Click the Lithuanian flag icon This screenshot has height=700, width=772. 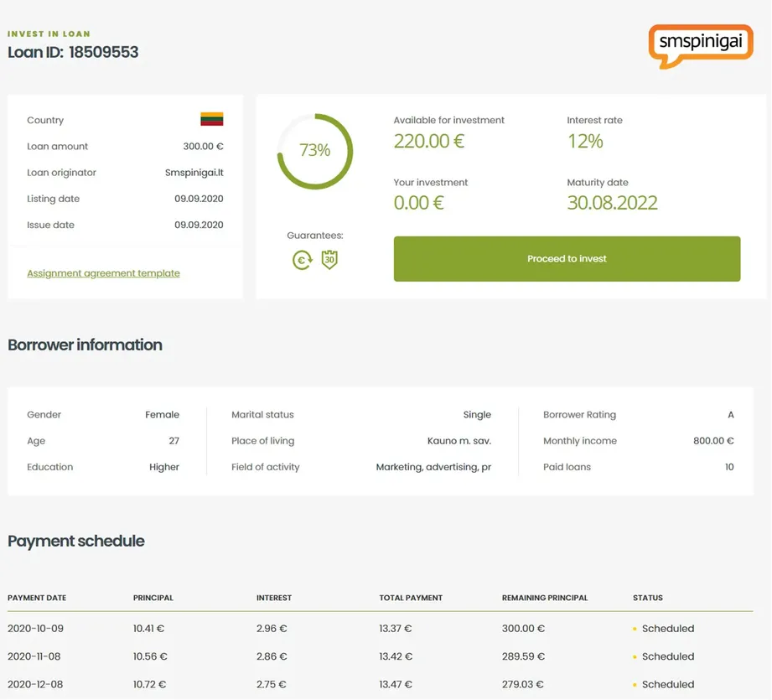click(212, 119)
